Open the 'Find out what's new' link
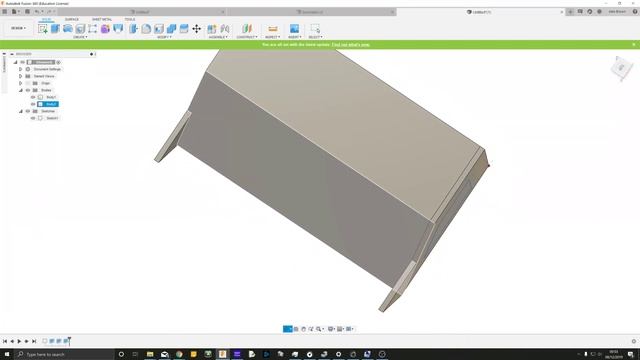The height and width of the screenshot is (360, 640). [351, 44]
